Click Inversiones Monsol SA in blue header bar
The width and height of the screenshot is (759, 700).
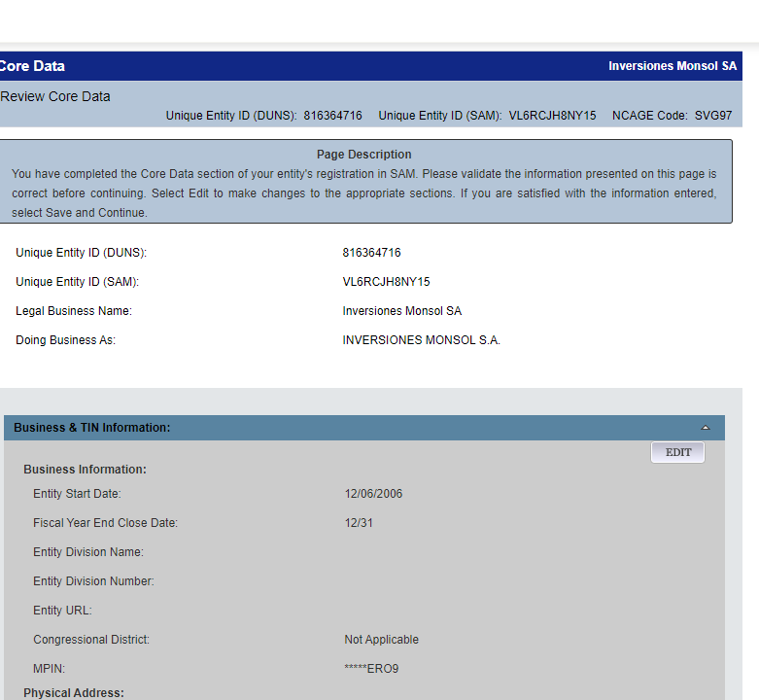(673, 66)
